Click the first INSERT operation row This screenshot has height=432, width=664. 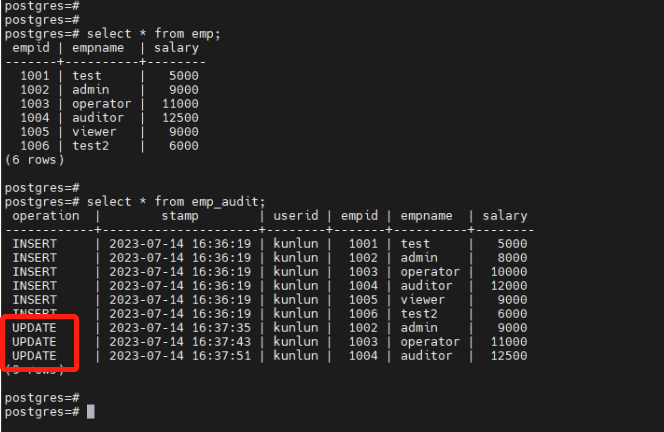34,243
